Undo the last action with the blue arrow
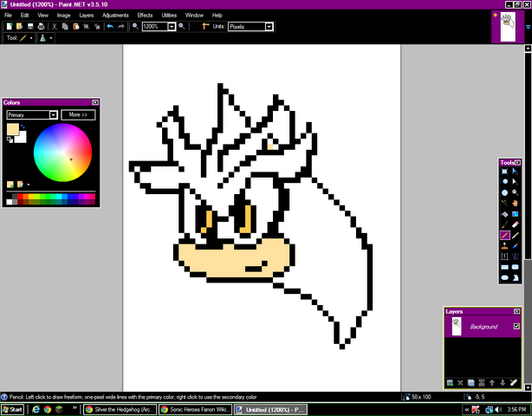The height and width of the screenshot is (416, 532). (x=110, y=27)
